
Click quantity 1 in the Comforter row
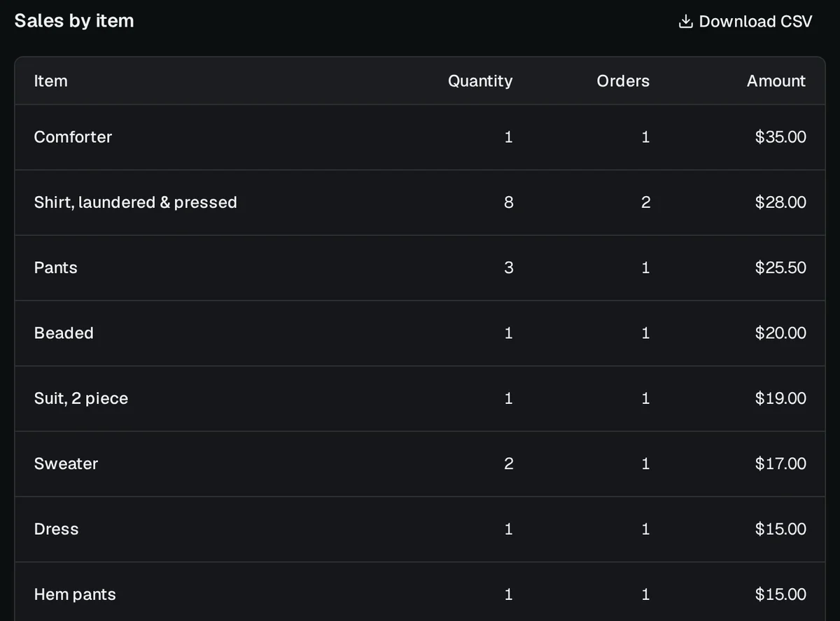tap(508, 137)
